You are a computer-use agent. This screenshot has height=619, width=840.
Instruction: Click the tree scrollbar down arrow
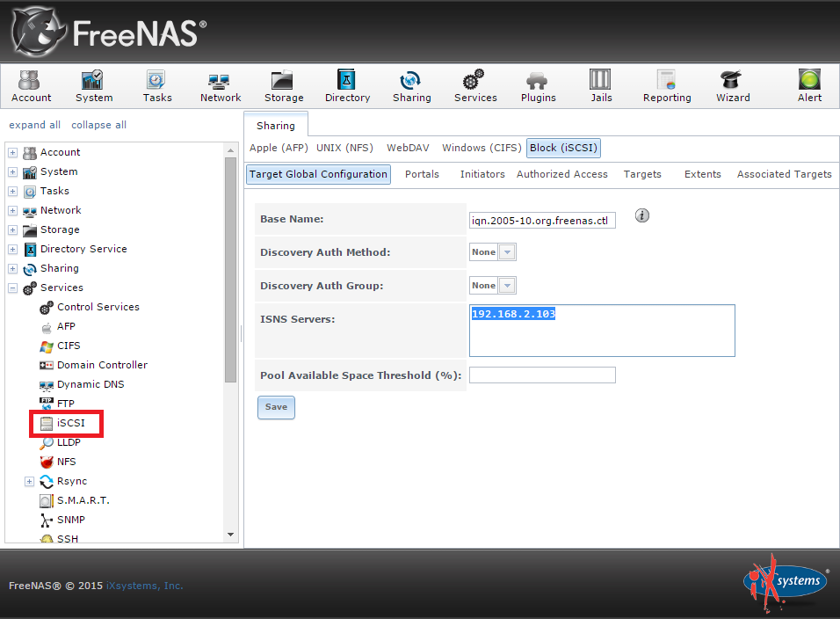[x=231, y=535]
